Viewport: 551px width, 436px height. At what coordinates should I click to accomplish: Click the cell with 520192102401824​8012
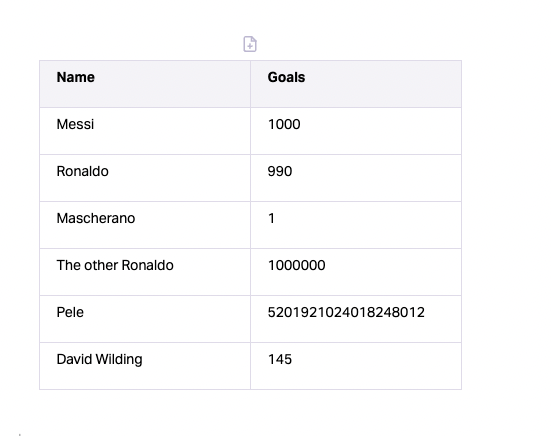356,319
